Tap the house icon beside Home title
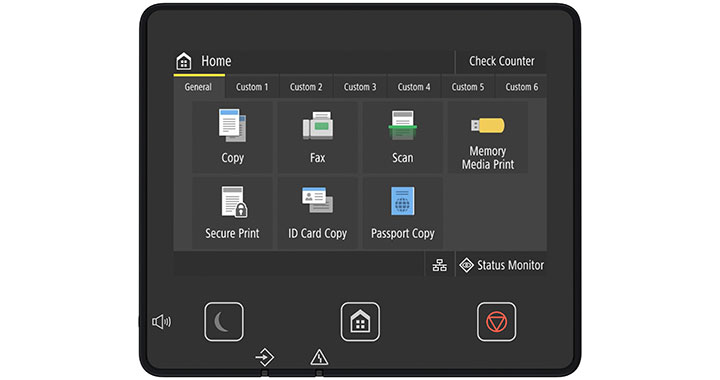 tap(184, 61)
